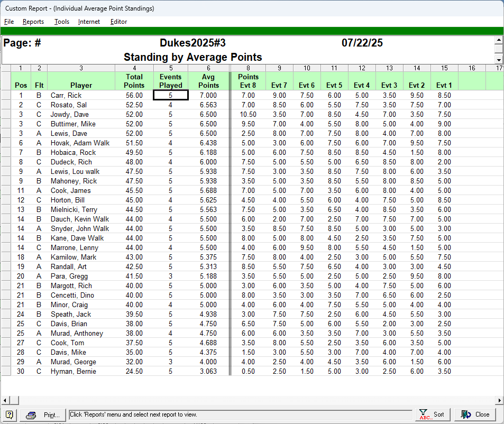Open the Tools menu
Viewport: 504px width, 424px height.
[x=62, y=22]
